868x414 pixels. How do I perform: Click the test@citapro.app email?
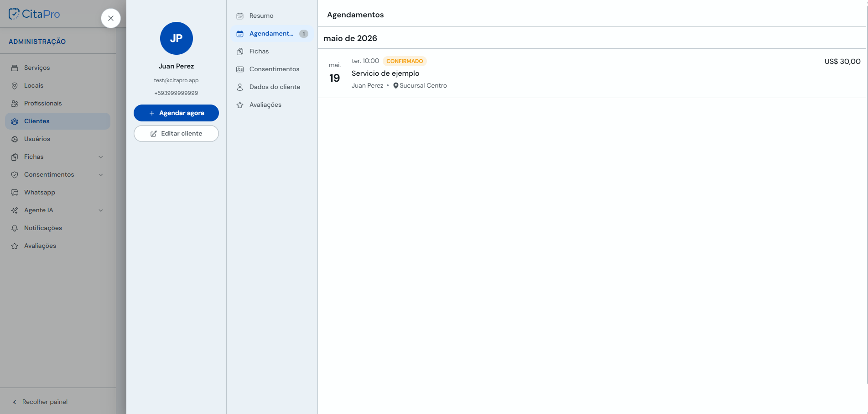pyautogui.click(x=176, y=80)
